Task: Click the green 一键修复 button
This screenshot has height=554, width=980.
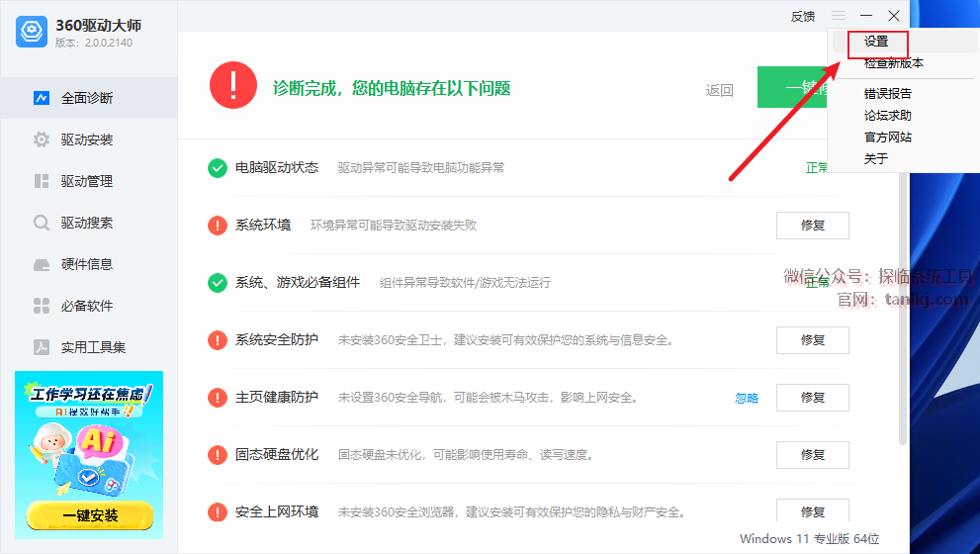Action: coord(792,87)
